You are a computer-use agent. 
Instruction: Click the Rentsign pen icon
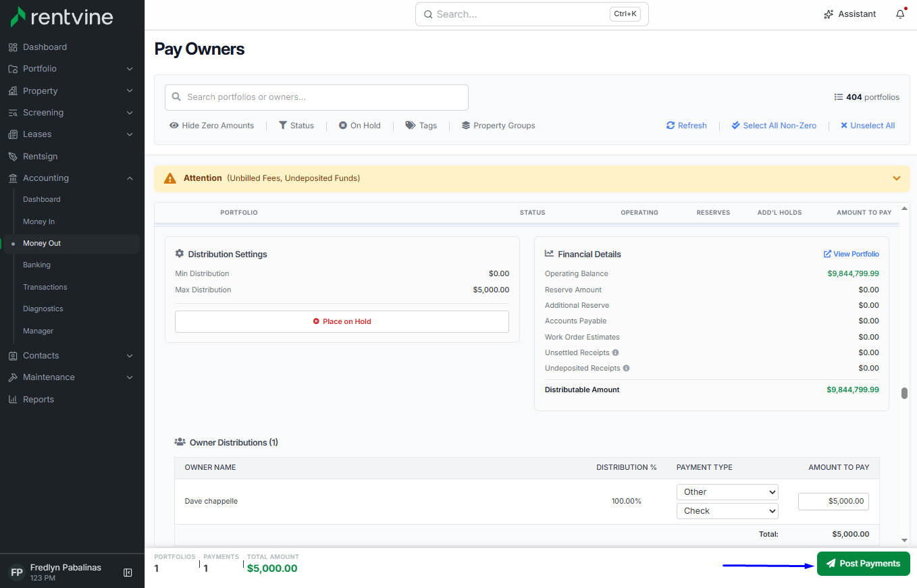13,157
